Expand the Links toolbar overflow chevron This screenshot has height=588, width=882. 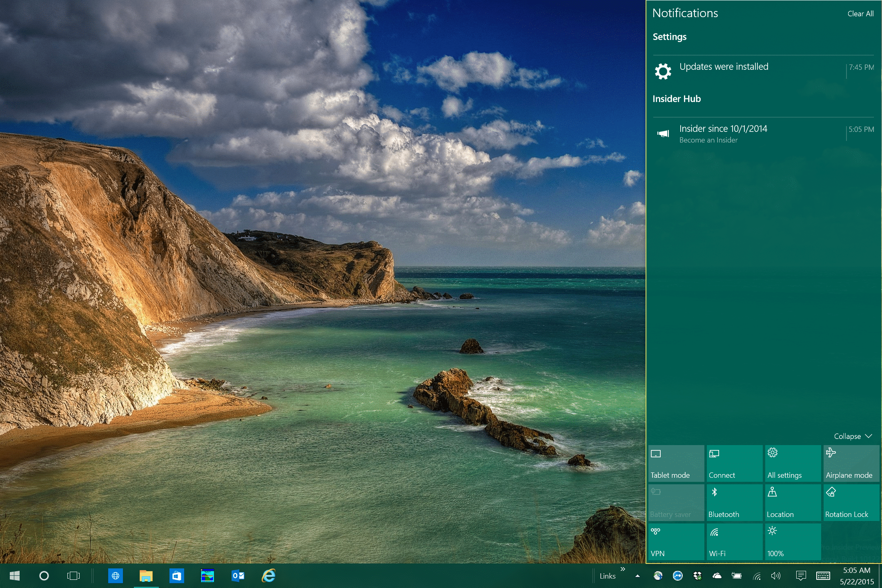click(623, 569)
